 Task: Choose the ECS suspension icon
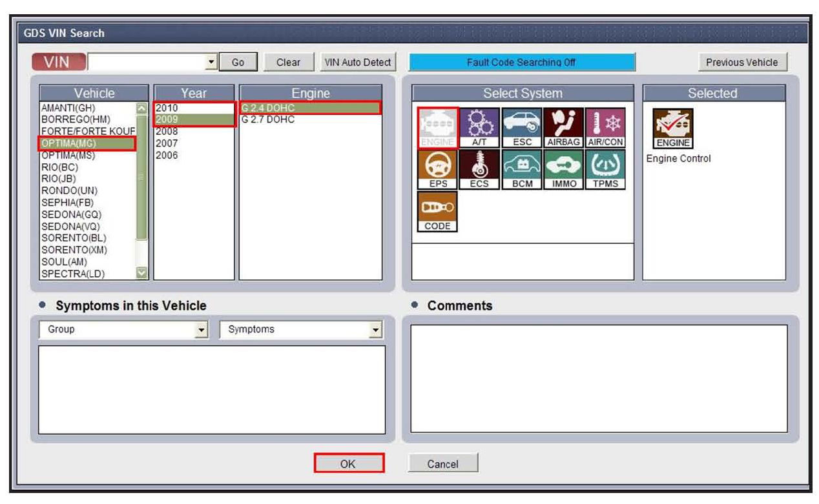tap(479, 169)
